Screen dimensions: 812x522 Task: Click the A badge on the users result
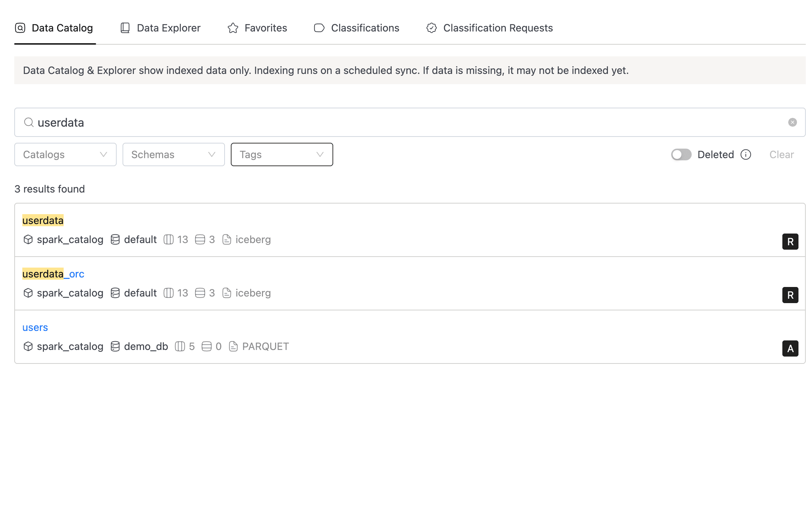pyautogui.click(x=790, y=349)
